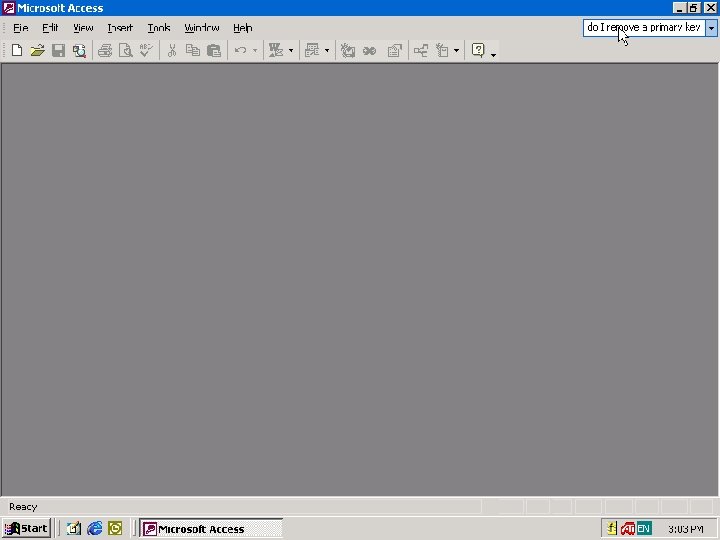Viewport: 720px width, 540px height.
Task: Open a database with the folder icon
Action: (38, 50)
